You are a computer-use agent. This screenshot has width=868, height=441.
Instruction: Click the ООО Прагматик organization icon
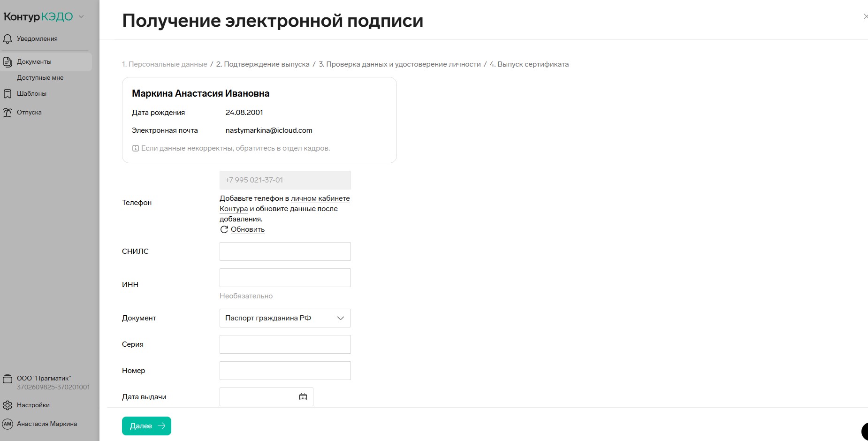[x=8, y=379]
